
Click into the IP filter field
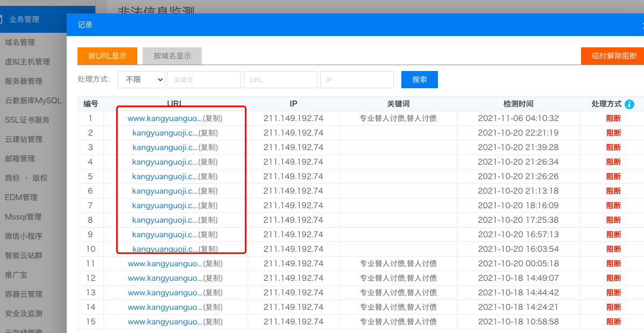point(357,80)
